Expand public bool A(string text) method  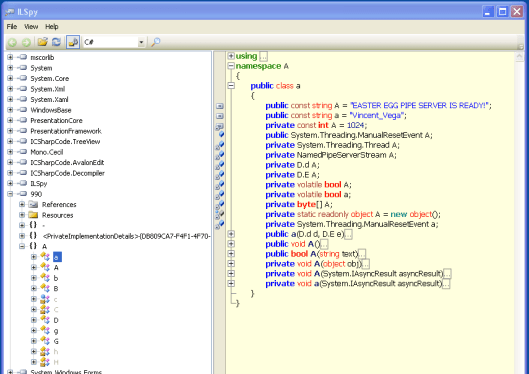point(231,254)
